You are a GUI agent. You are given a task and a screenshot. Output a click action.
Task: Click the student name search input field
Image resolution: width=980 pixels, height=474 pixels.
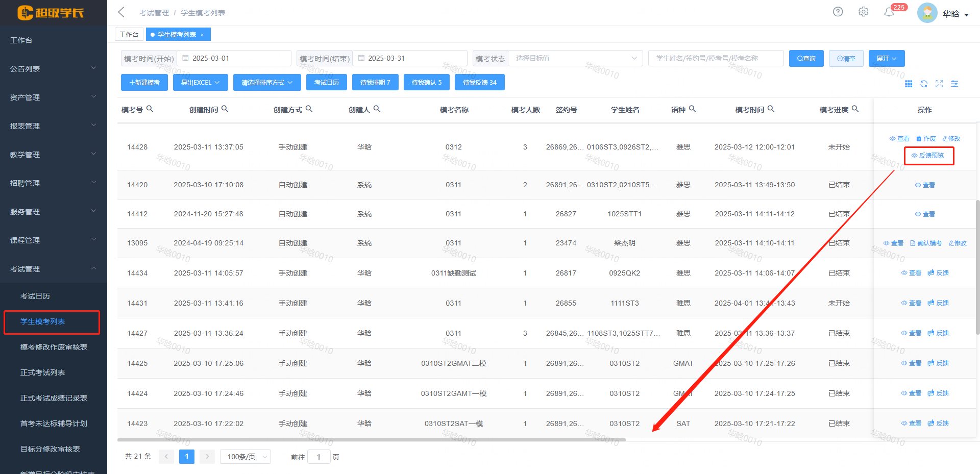(716, 59)
